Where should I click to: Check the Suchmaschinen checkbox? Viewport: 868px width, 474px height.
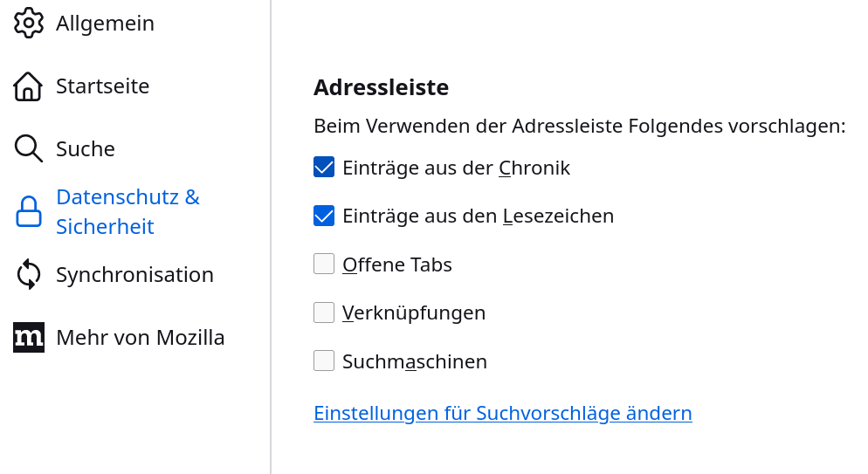point(324,361)
